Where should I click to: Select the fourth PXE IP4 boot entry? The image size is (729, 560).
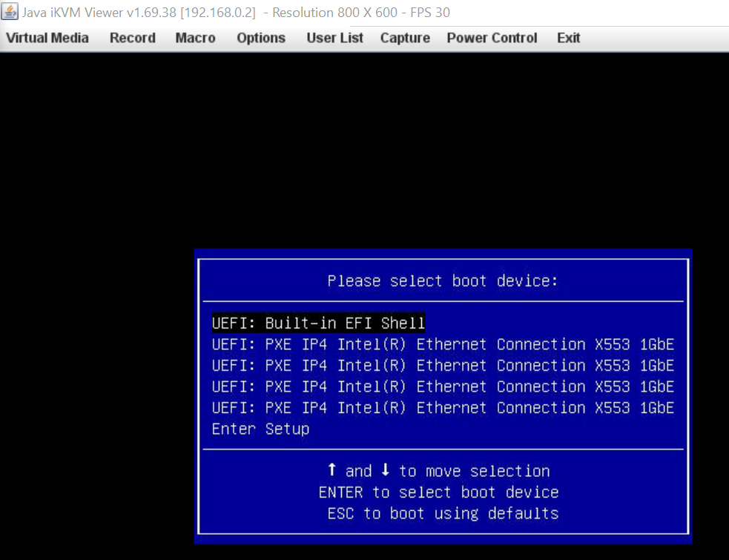(x=442, y=407)
